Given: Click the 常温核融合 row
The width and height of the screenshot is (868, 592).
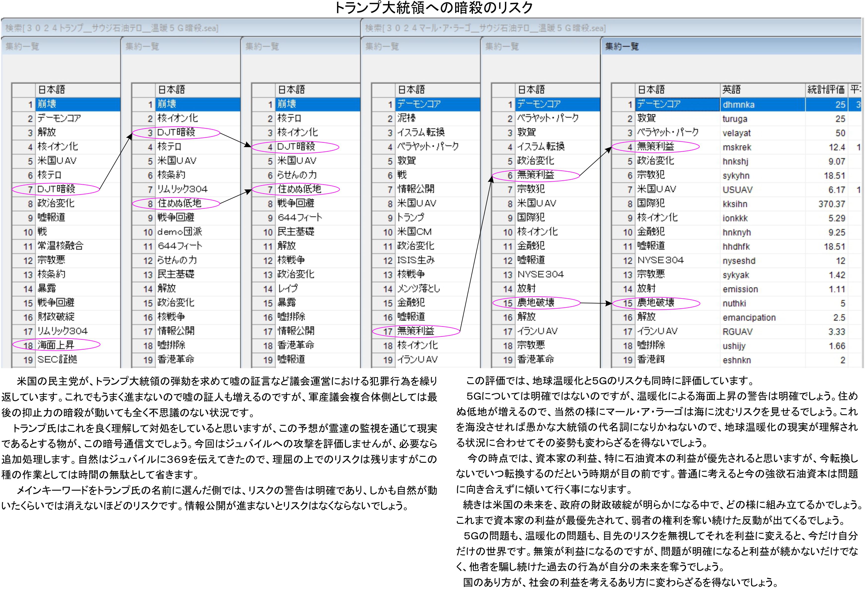Looking at the screenshot, I should (60, 246).
